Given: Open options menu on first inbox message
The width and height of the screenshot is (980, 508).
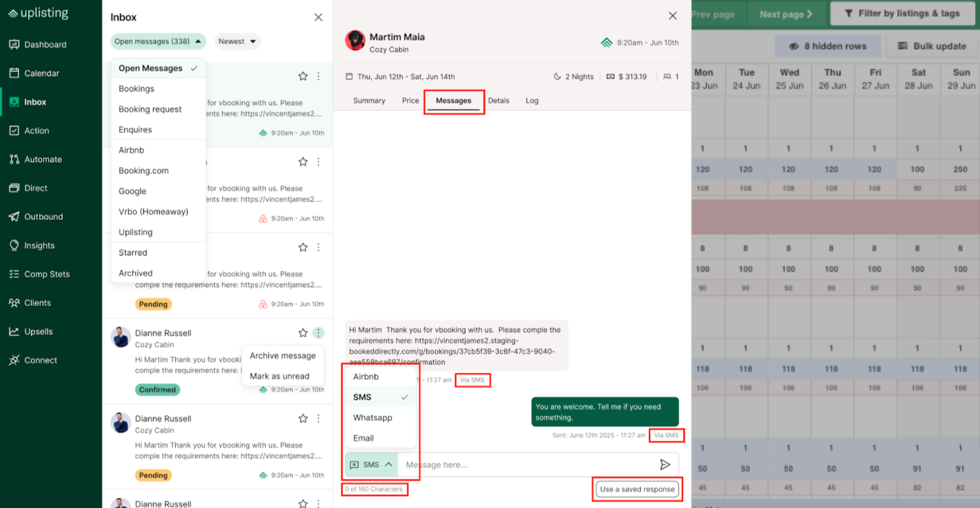Looking at the screenshot, I should pos(318,76).
